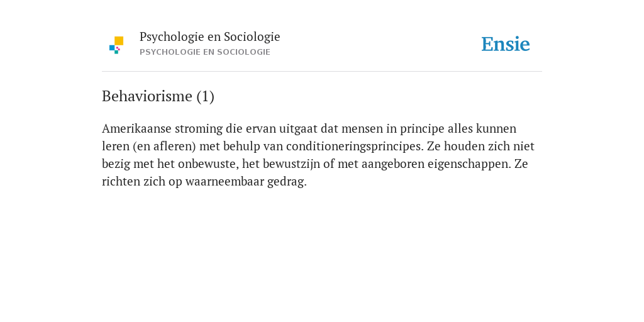
Task: Click the small pink square in the logo
Action: 118,48
